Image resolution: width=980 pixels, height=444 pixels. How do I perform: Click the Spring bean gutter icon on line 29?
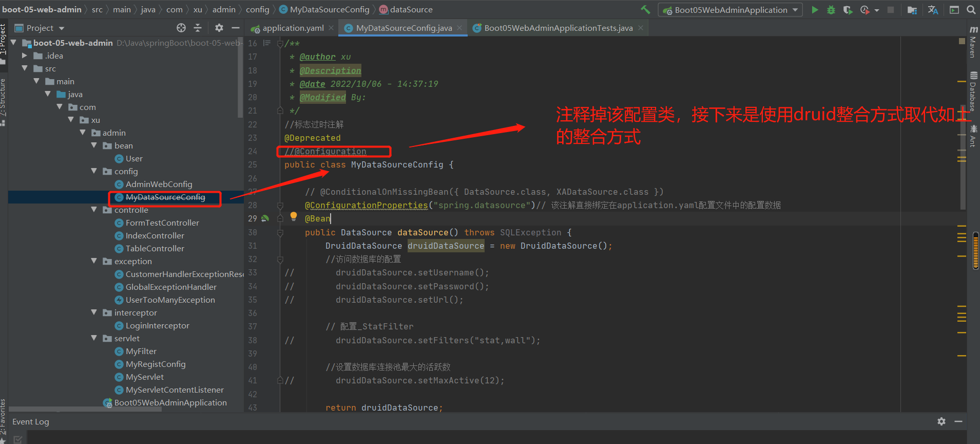click(265, 218)
